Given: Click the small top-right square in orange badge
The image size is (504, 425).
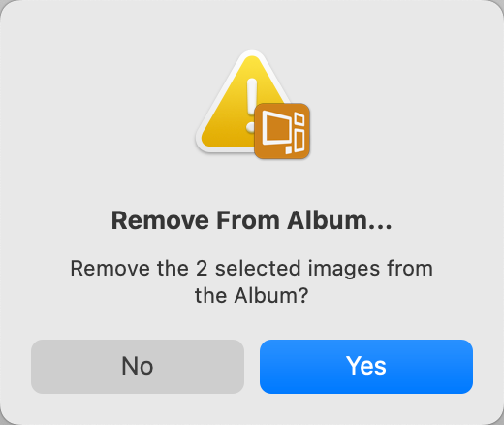Looking at the screenshot, I should pos(299,118).
